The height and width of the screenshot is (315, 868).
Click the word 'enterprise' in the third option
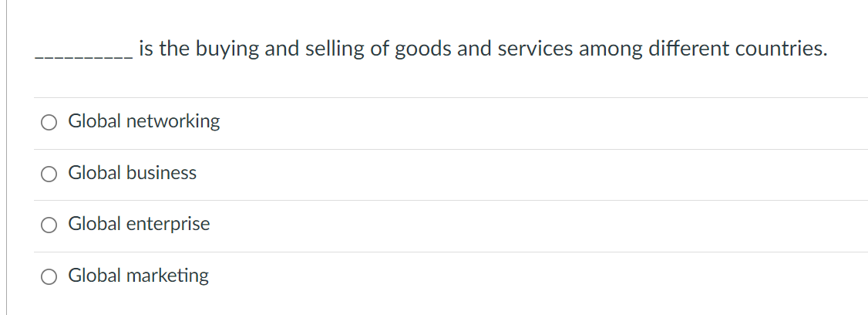(168, 224)
